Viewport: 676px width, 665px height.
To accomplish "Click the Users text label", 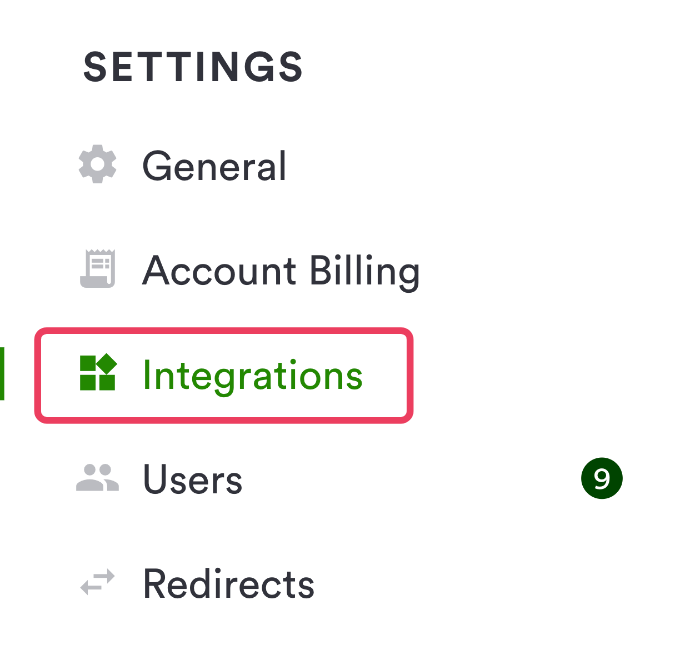I will [x=192, y=480].
